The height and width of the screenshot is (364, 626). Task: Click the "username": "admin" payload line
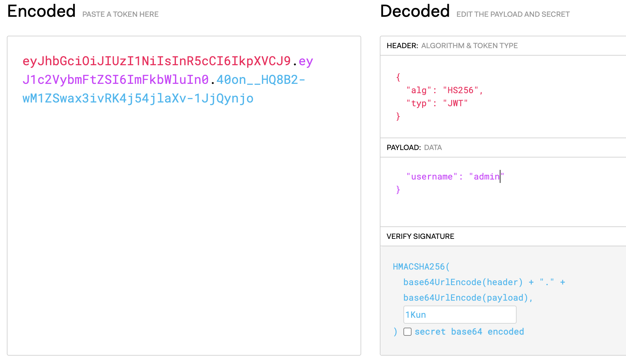point(455,177)
